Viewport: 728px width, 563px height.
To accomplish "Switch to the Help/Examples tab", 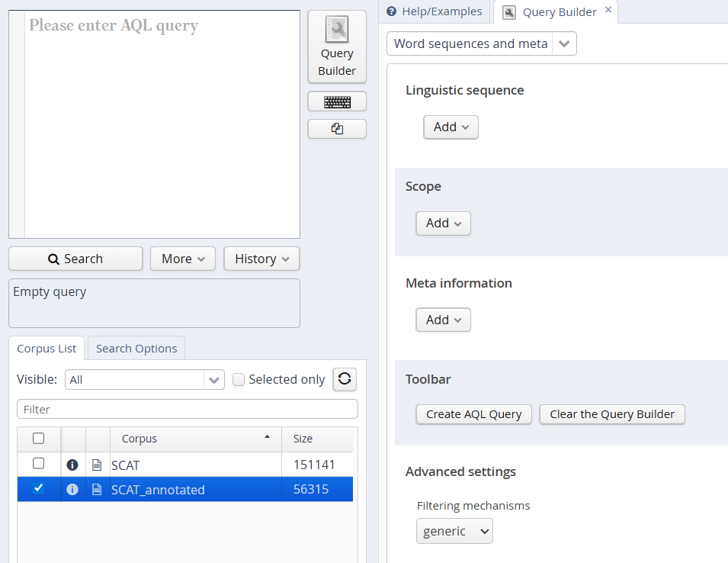I will coord(435,11).
